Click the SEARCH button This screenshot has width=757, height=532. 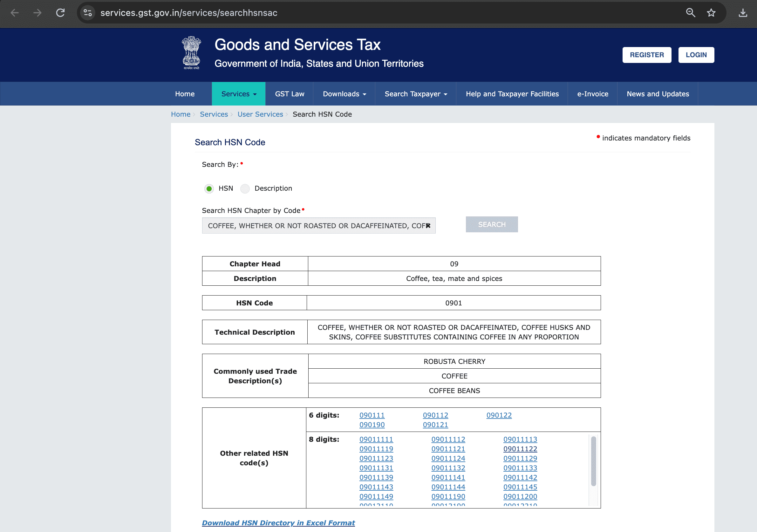pos(492,224)
